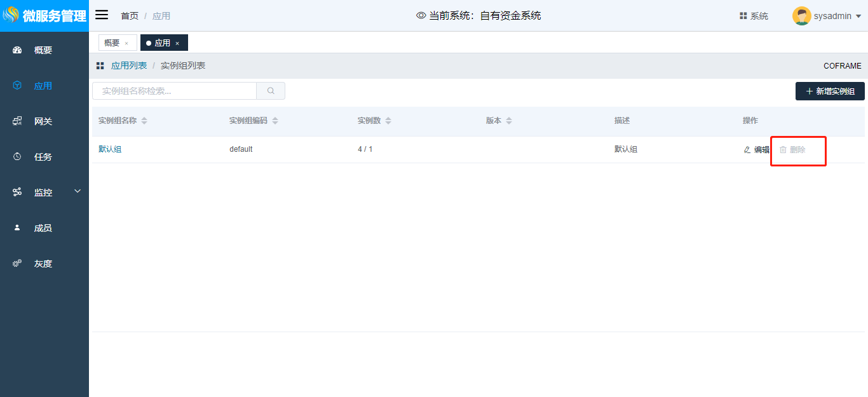Sort by 实例组名称 column
This screenshot has height=397, width=868.
(144, 121)
